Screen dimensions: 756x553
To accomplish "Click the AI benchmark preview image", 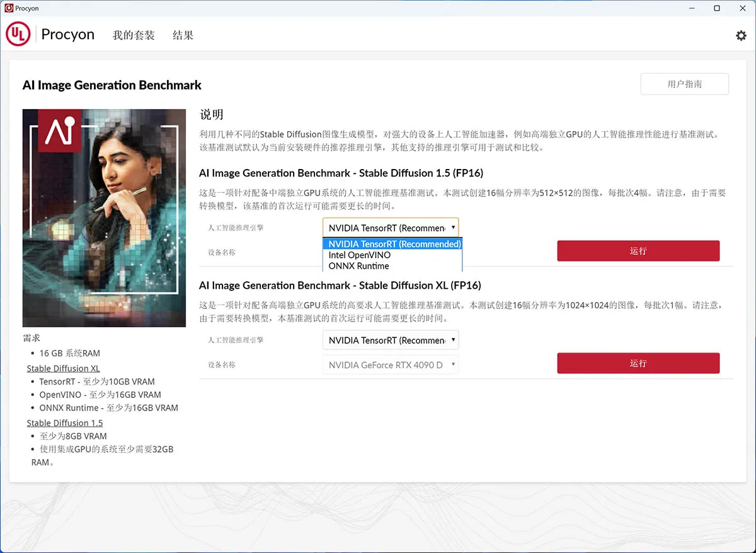I will tap(104, 218).
